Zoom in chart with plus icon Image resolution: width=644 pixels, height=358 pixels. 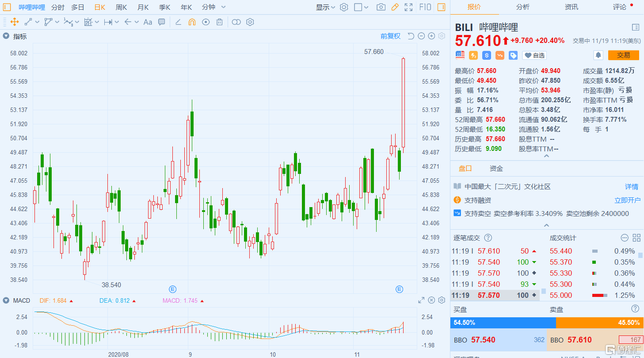[431, 36]
